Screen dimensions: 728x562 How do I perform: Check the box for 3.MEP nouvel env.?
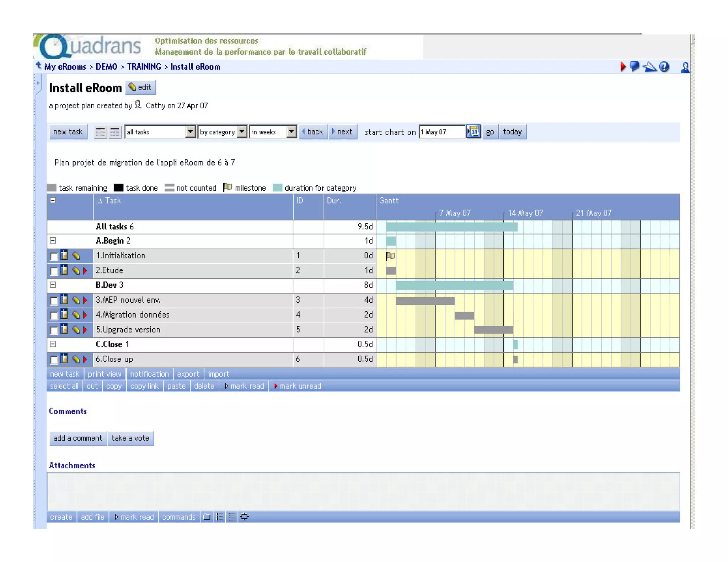tap(54, 301)
